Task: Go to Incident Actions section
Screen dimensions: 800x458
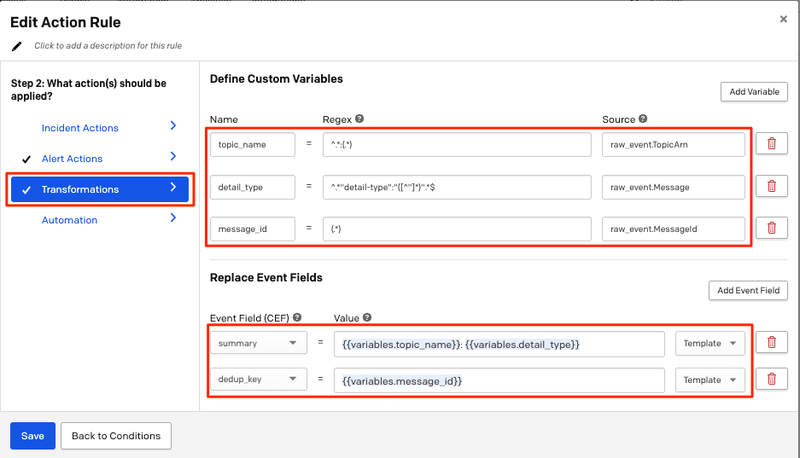Action: pos(80,128)
